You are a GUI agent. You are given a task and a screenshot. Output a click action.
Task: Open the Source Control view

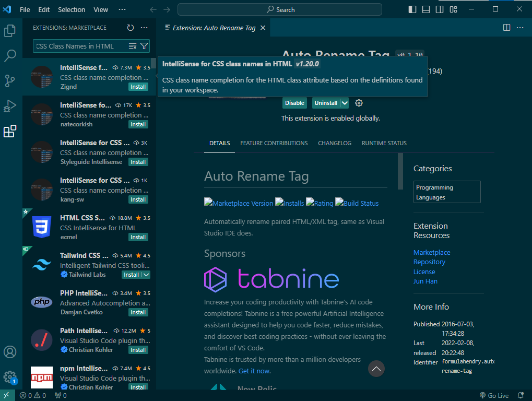point(10,81)
